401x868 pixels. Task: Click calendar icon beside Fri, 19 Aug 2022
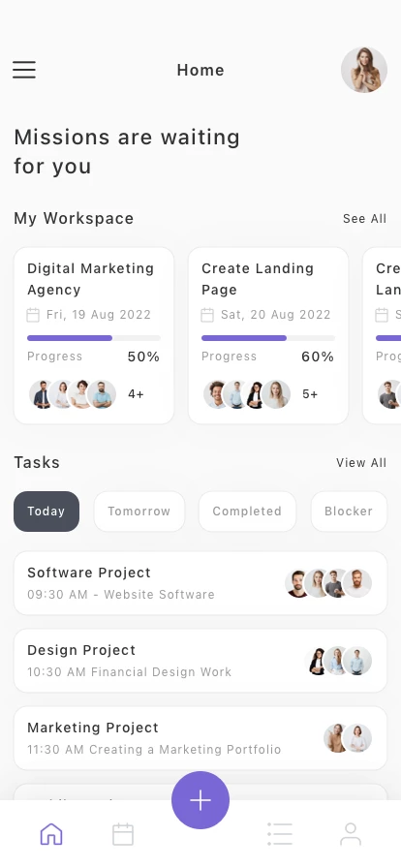33,315
